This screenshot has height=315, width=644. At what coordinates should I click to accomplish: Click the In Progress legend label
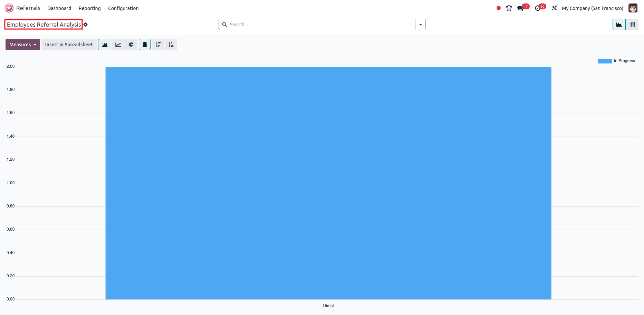[624, 61]
